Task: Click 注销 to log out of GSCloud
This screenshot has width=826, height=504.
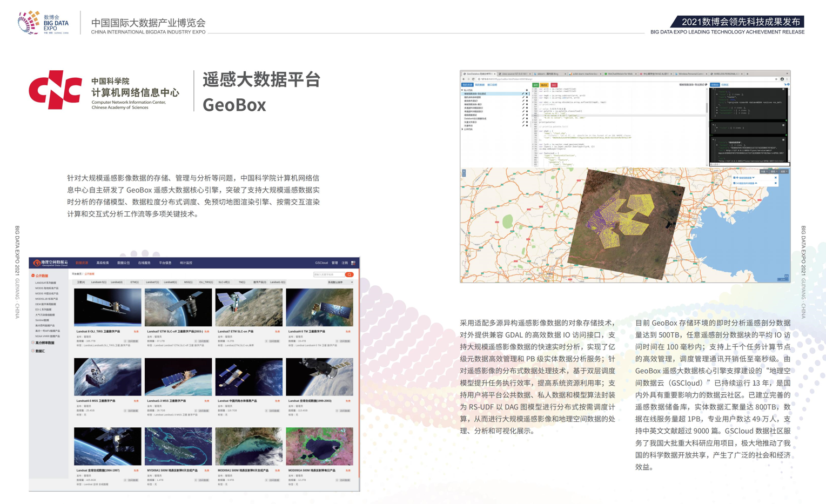Action: [x=345, y=263]
